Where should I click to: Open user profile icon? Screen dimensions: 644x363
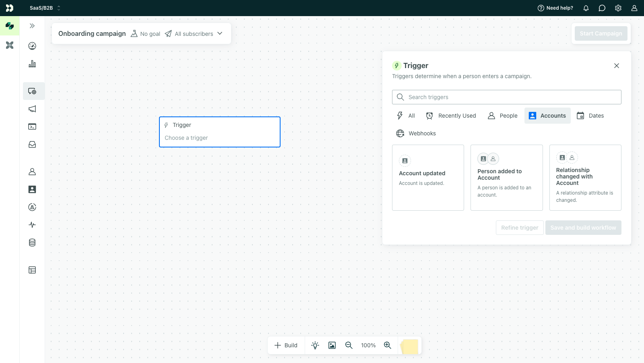tap(634, 8)
